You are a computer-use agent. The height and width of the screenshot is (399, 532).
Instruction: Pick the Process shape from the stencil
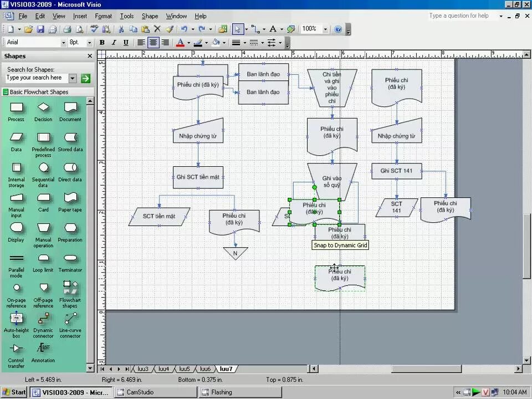(x=16, y=112)
